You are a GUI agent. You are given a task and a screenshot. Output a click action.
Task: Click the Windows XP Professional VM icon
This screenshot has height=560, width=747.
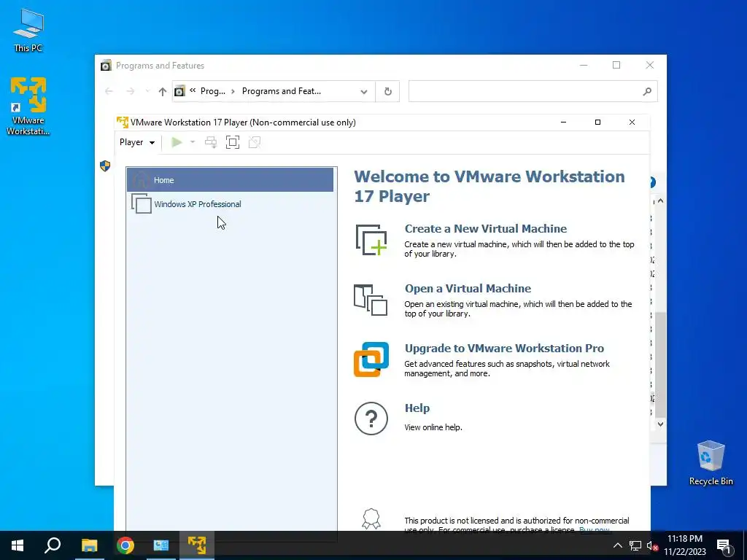coord(141,203)
